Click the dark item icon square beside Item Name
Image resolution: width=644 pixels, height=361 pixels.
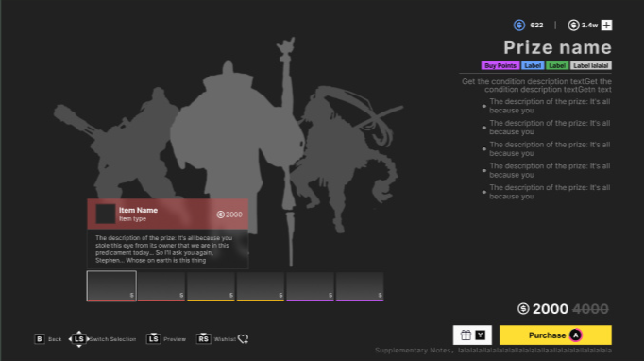[106, 214]
